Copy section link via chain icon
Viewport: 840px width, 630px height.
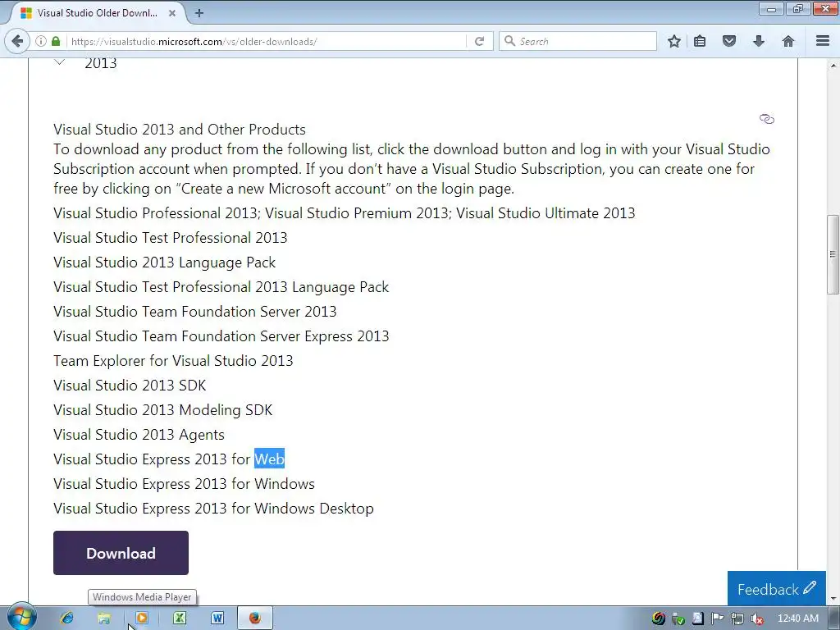pyautogui.click(x=767, y=119)
